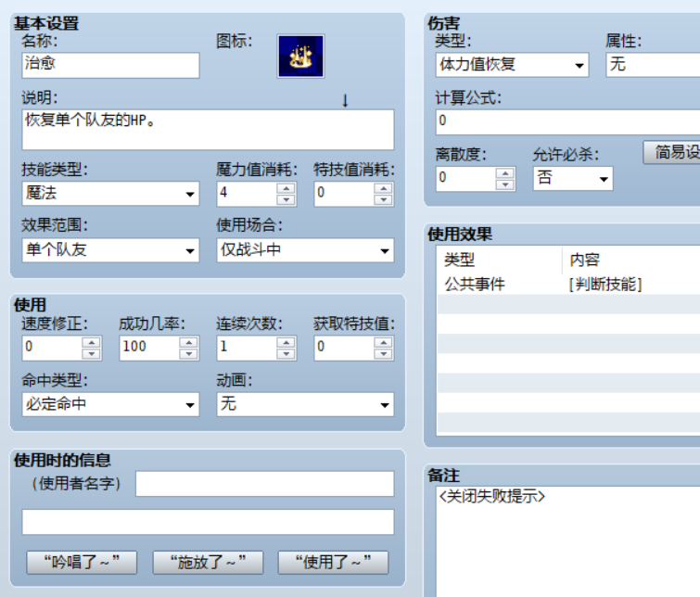Viewport: 700px width, 597px height.
Task: Click the 简易设 quick setup button
Action: click(x=671, y=152)
